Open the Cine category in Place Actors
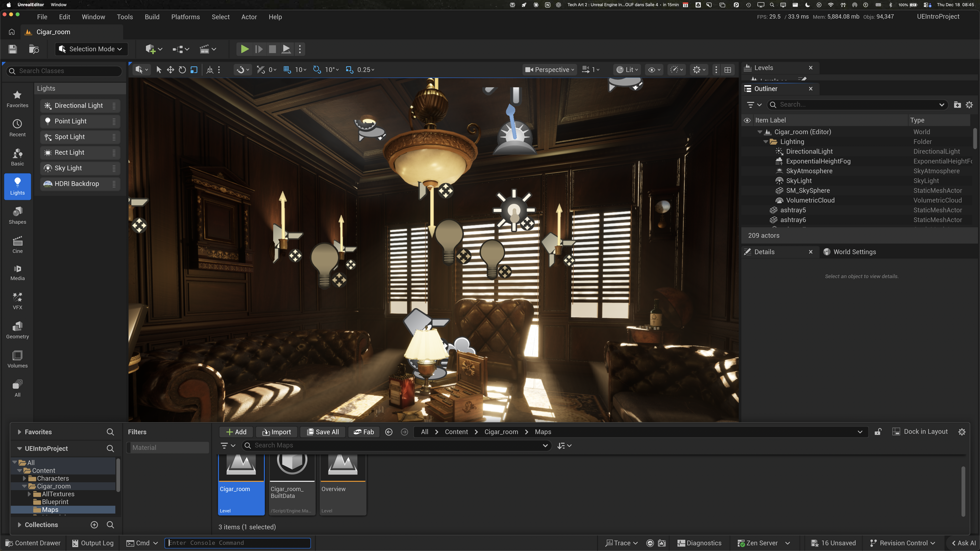The width and height of the screenshot is (980, 551). (x=17, y=245)
